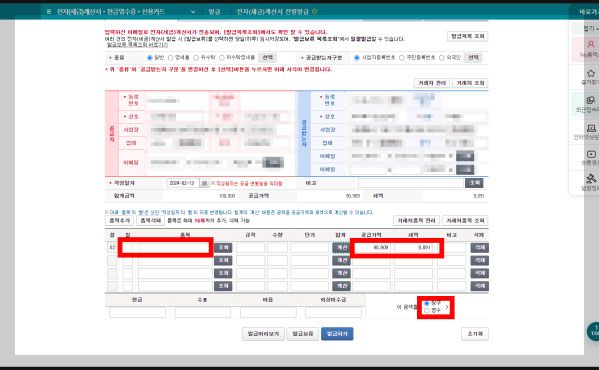
Task: Open 인터넷상담 laptop icon in sidebar
Action: click(x=591, y=128)
